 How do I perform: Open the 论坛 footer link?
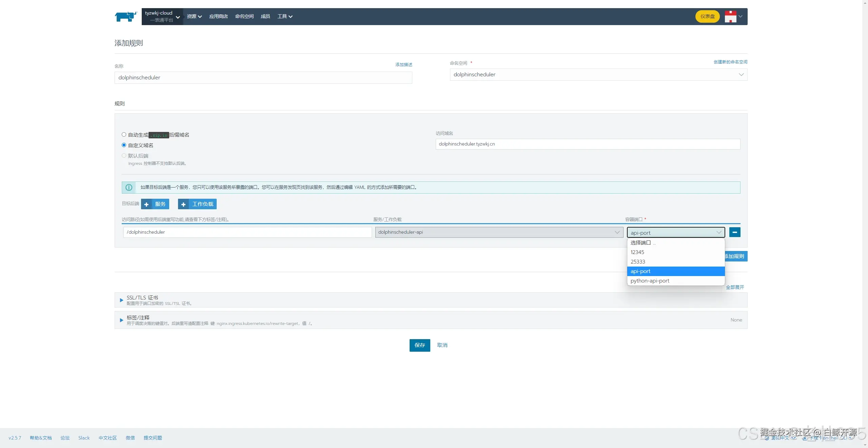point(65,438)
